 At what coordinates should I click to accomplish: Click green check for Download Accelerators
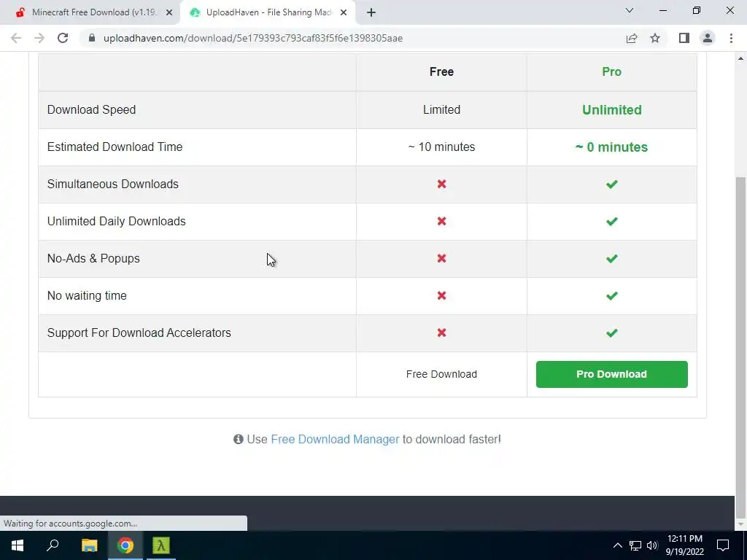tap(612, 332)
